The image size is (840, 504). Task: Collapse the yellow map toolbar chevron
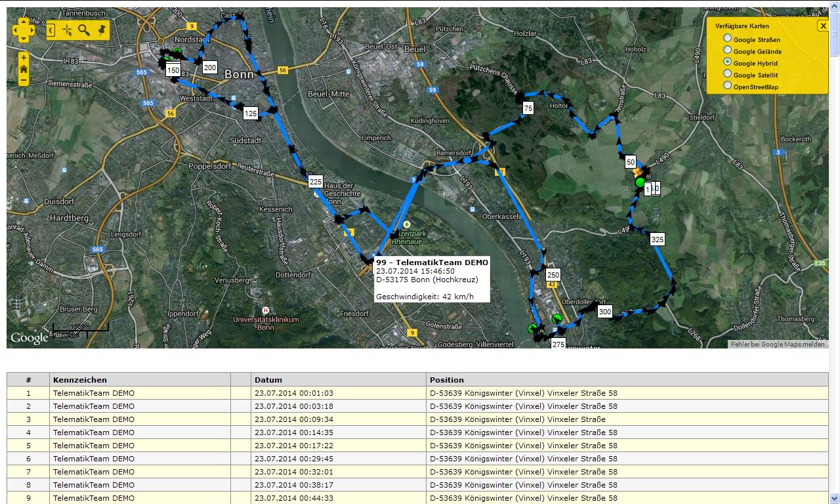coord(51,30)
